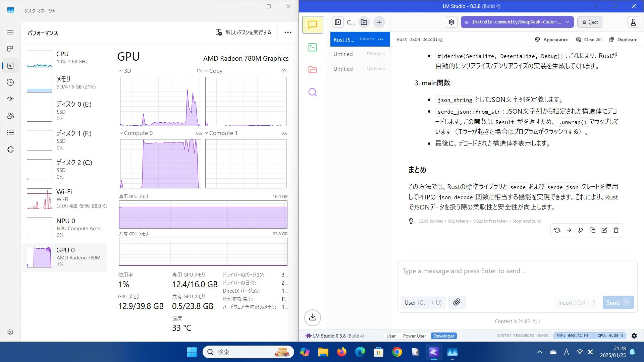Go to Users page in Task Manager
This screenshot has height=362, width=644.
click(x=10, y=116)
